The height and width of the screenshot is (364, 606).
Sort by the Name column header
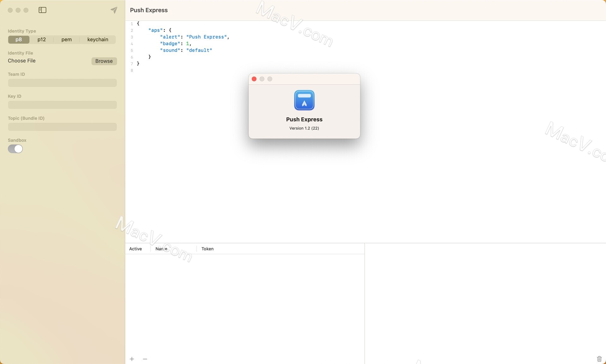(x=161, y=249)
